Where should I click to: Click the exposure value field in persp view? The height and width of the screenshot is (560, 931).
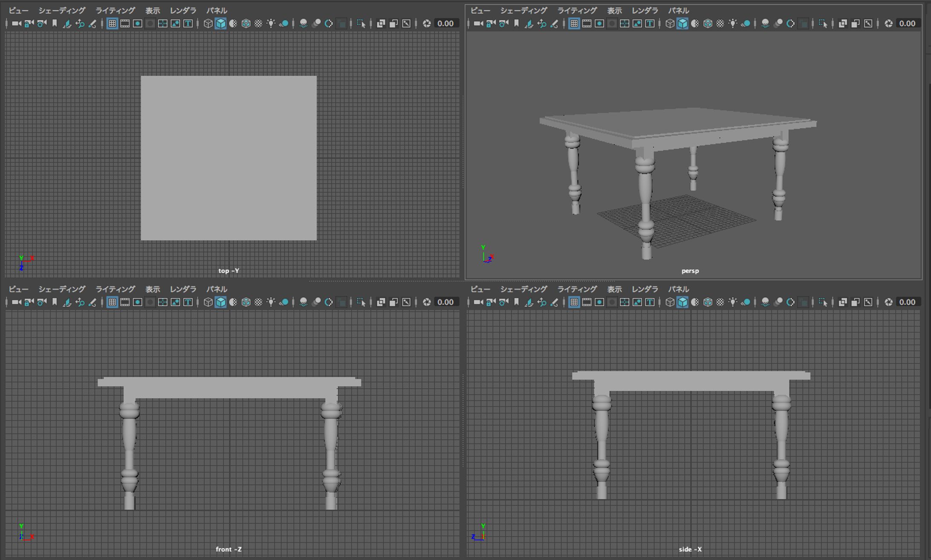[x=908, y=24]
